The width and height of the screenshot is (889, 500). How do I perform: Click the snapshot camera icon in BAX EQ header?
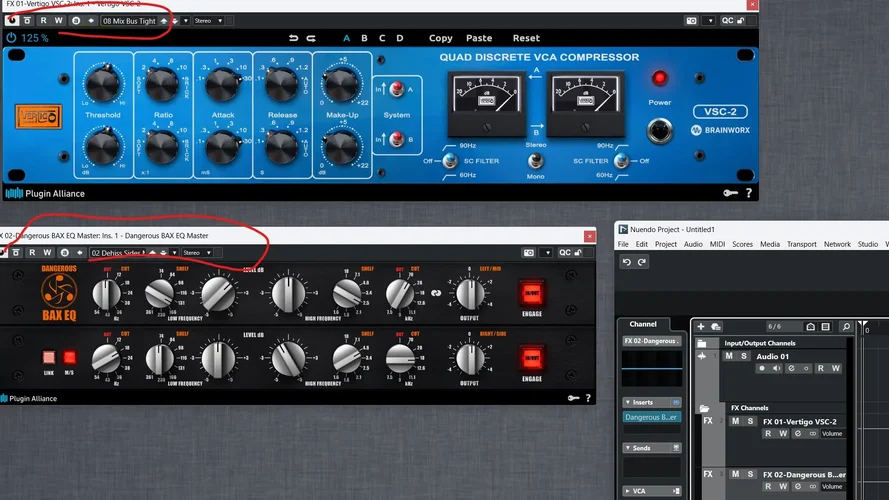click(529, 253)
